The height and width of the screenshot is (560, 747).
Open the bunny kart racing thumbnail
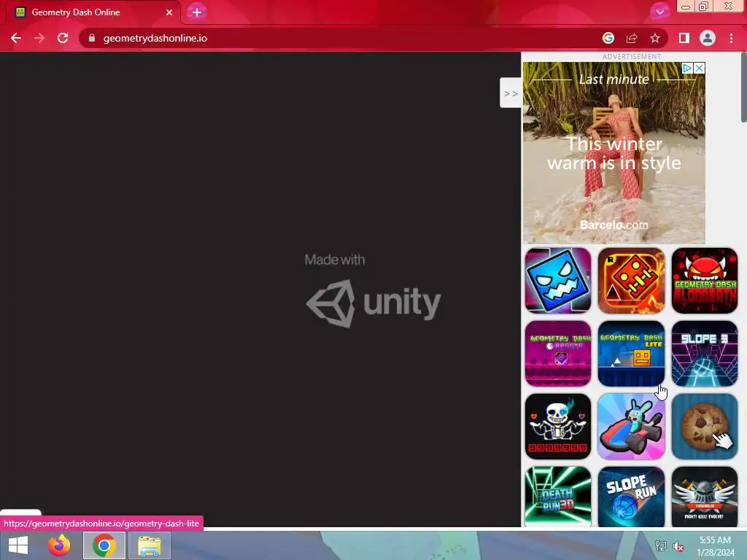pyautogui.click(x=631, y=426)
